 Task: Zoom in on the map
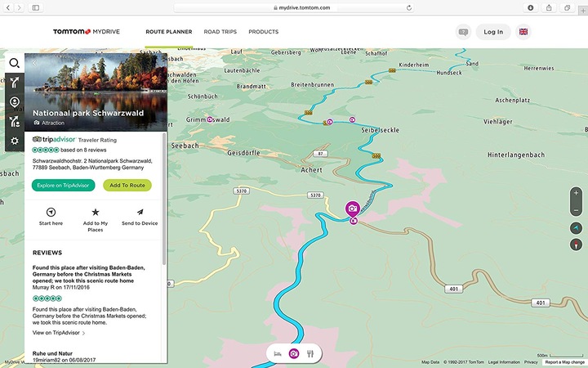576,193
